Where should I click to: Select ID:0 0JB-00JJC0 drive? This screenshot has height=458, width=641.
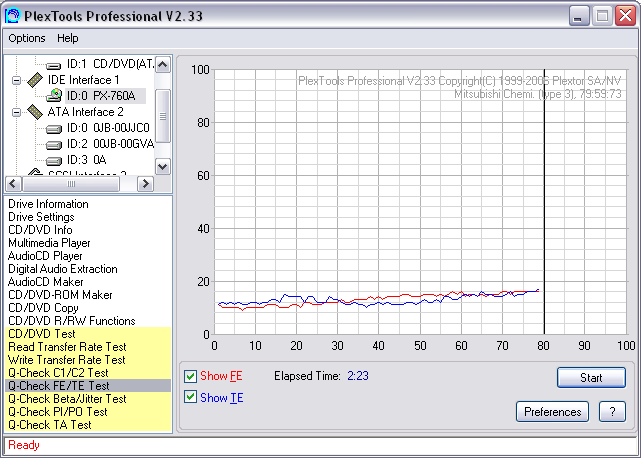click(108, 128)
